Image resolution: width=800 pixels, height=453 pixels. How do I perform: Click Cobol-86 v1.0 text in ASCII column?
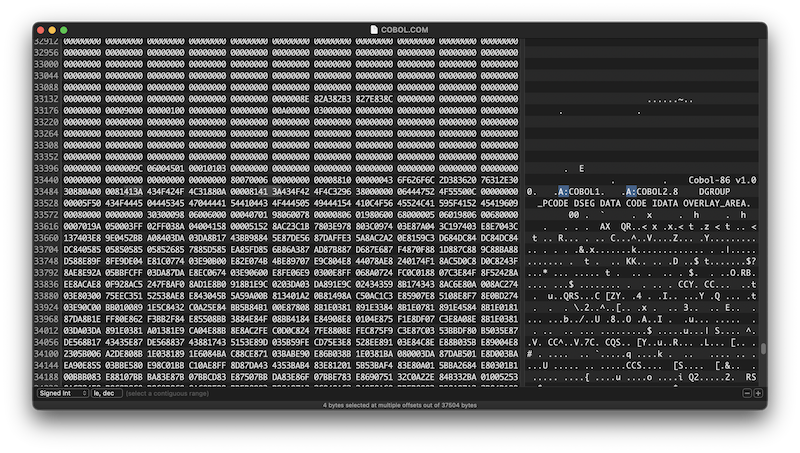(721, 180)
